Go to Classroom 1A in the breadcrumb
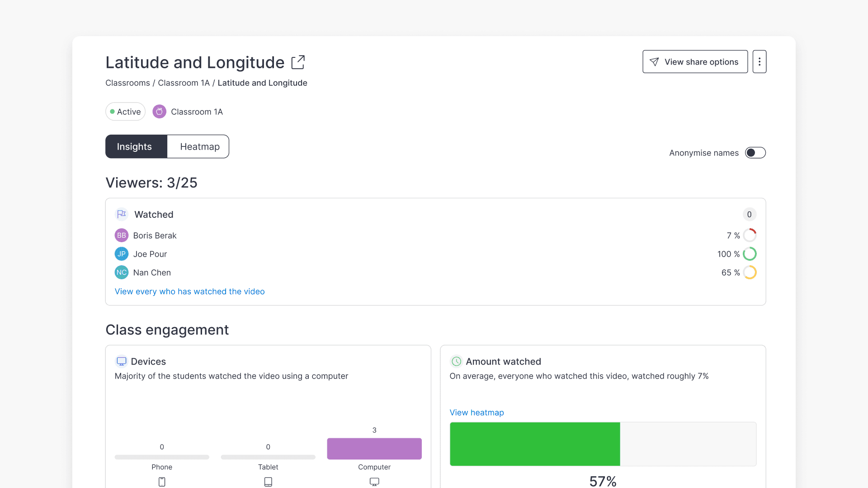 pyautogui.click(x=184, y=83)
